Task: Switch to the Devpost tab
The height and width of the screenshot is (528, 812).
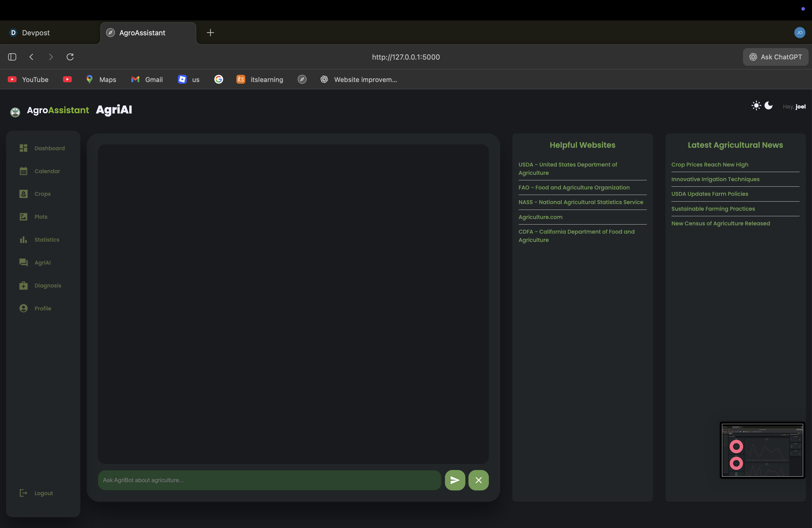Action: click(x=35, y=33)
